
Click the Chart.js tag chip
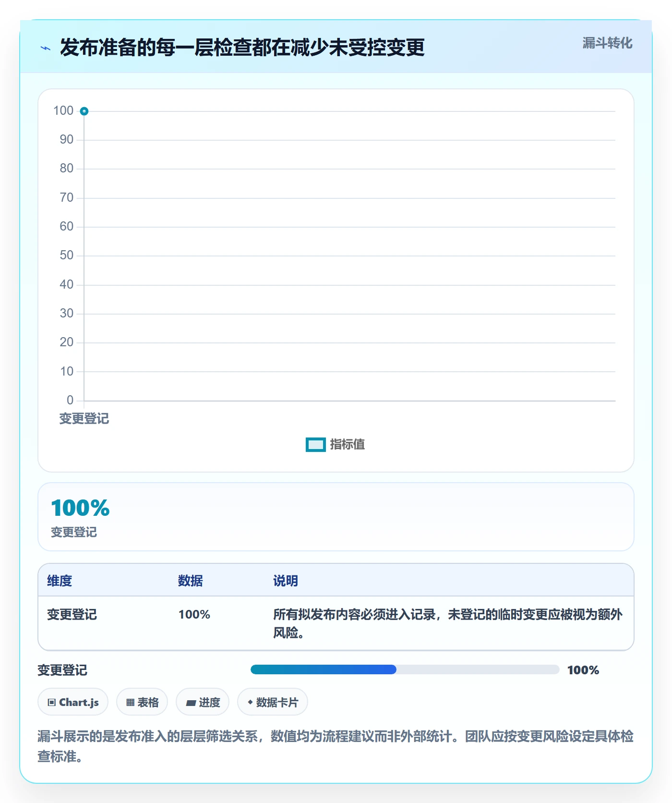[73, 702]
